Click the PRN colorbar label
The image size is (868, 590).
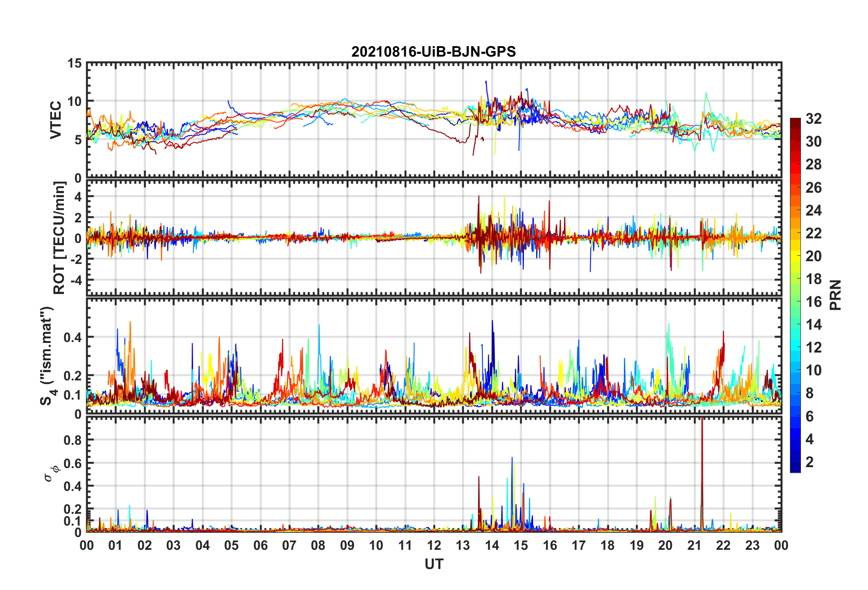835,295
